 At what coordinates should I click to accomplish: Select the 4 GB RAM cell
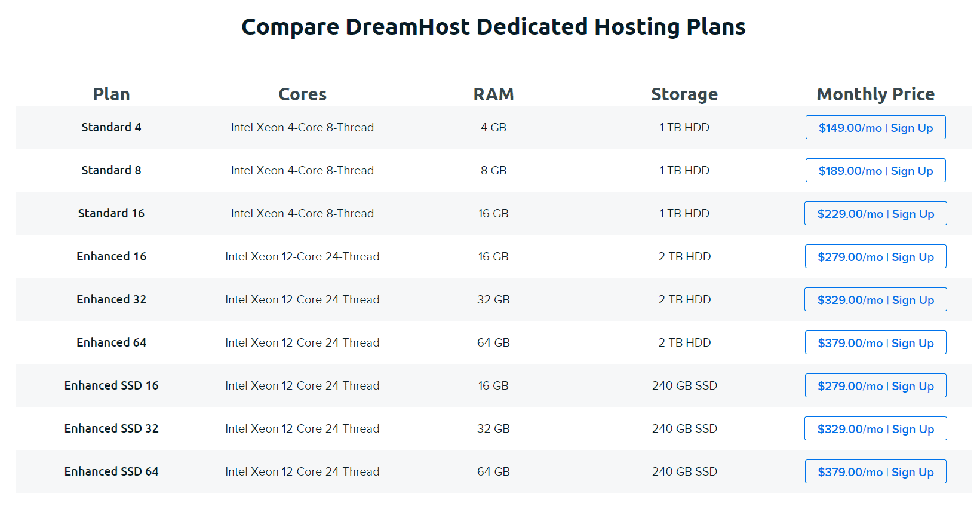493,127
